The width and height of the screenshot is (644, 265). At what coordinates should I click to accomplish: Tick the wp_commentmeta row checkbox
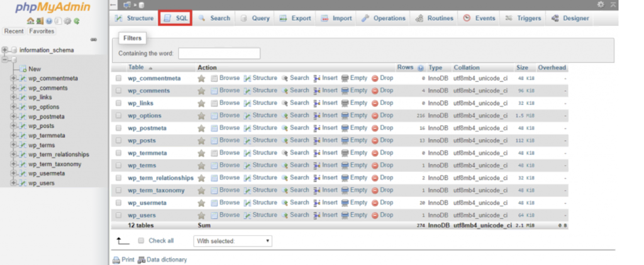point(118,79)
